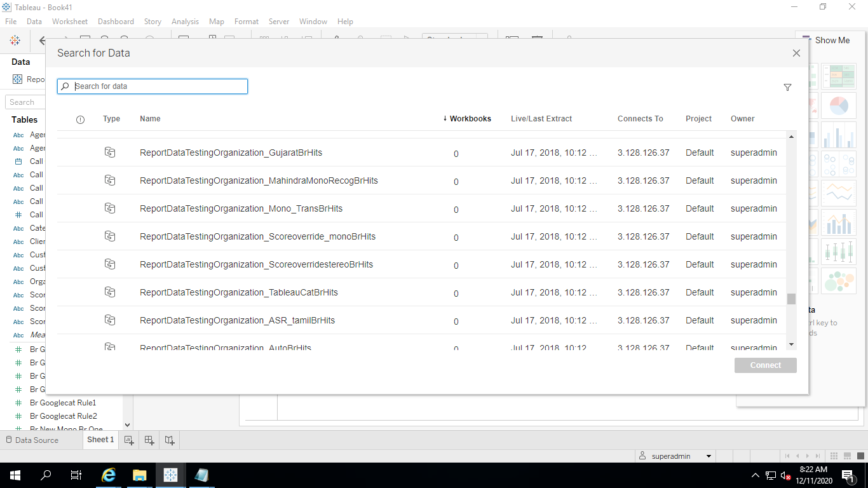
Task: Click the results list scrollbar thumb
Action: point(791,299)
